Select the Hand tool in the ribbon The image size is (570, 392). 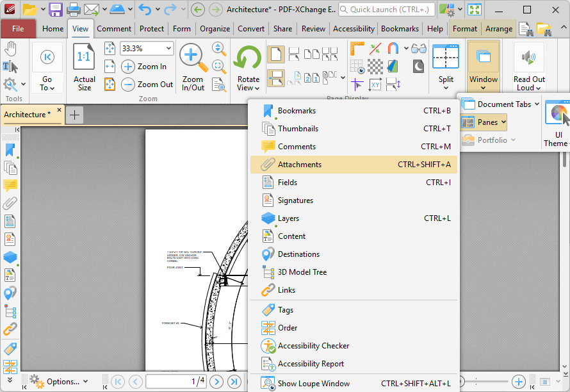[x=12, y=49]
